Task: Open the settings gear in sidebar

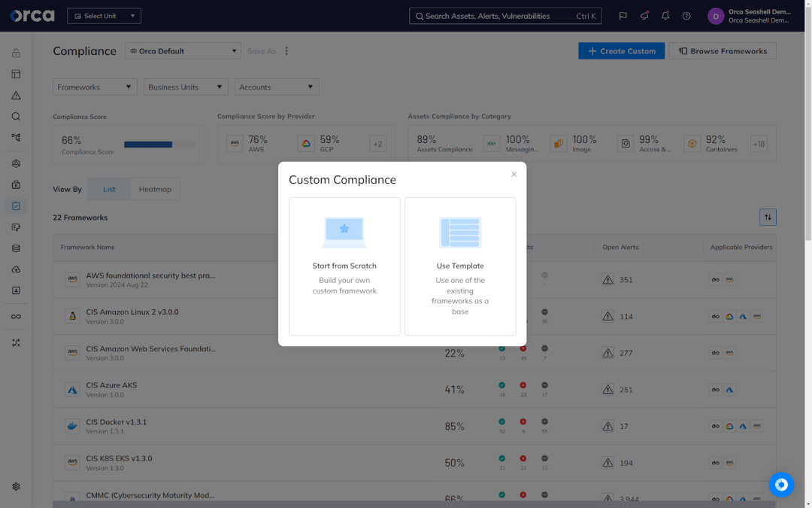Action: [16, 487]
